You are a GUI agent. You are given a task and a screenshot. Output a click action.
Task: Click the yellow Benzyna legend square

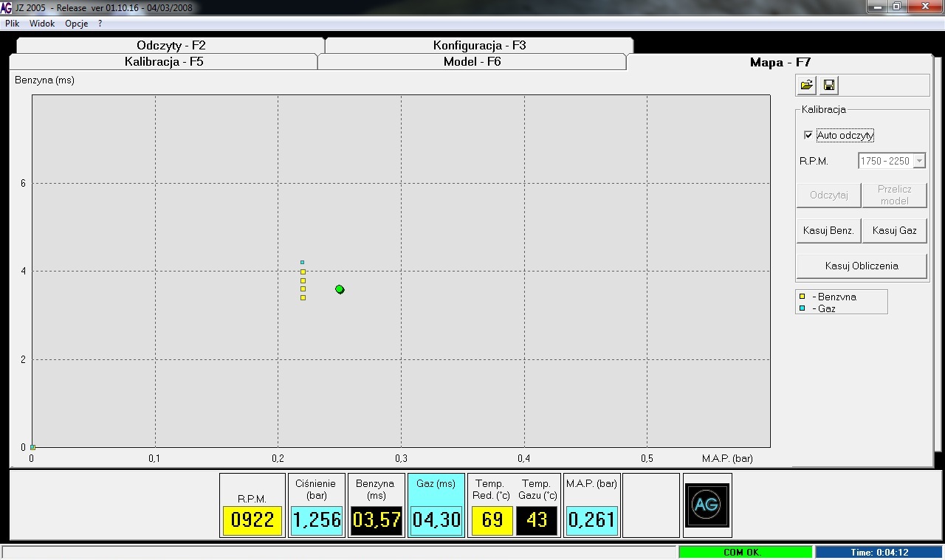pos(803,297)
